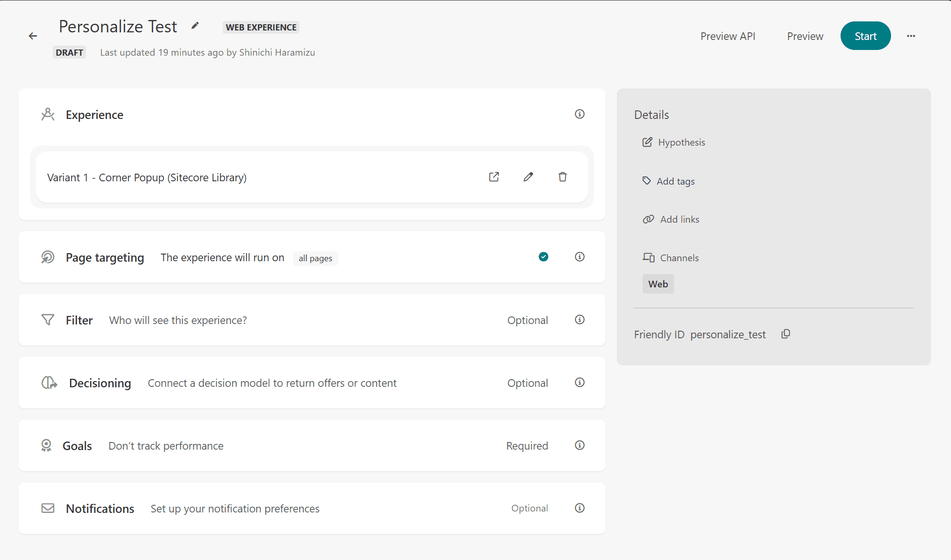Copy the Friendly ID to clipboard
The image size is (951, 560).
(x=786, y=334)
